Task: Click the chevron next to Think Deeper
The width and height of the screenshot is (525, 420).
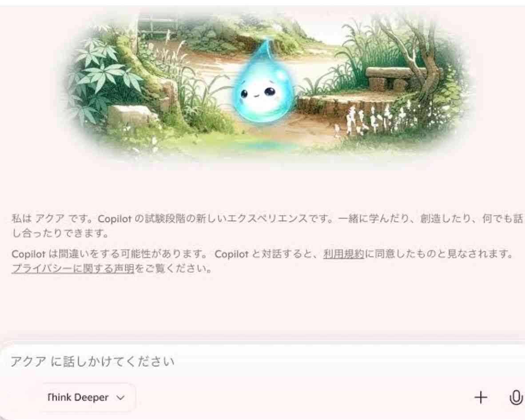Action: [120, 397]
